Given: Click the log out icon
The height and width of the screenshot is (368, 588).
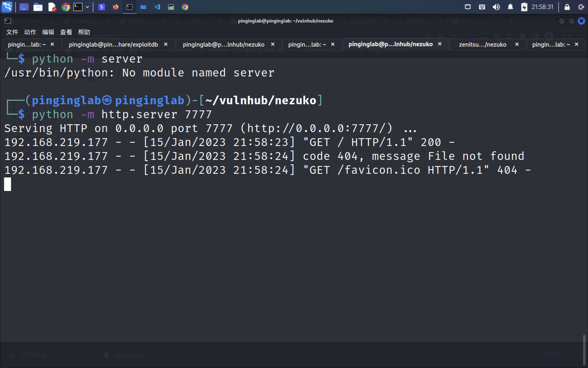Looking at the screenshot, I should (x=581, y=7).
